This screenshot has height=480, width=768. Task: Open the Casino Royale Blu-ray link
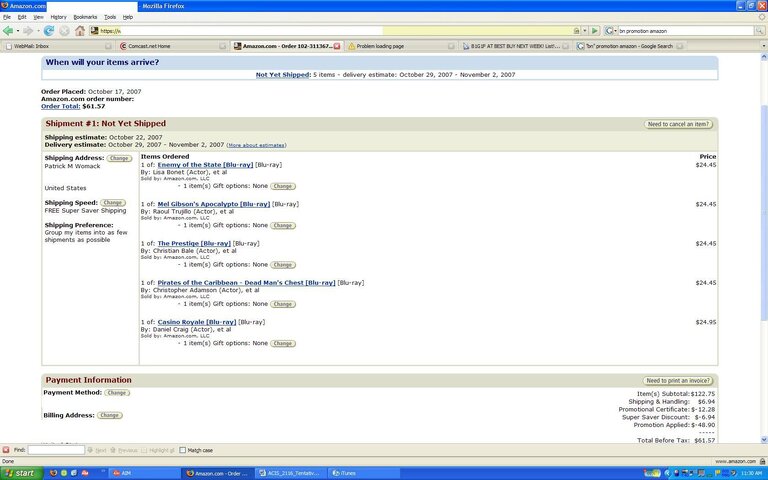pos(197,322)
